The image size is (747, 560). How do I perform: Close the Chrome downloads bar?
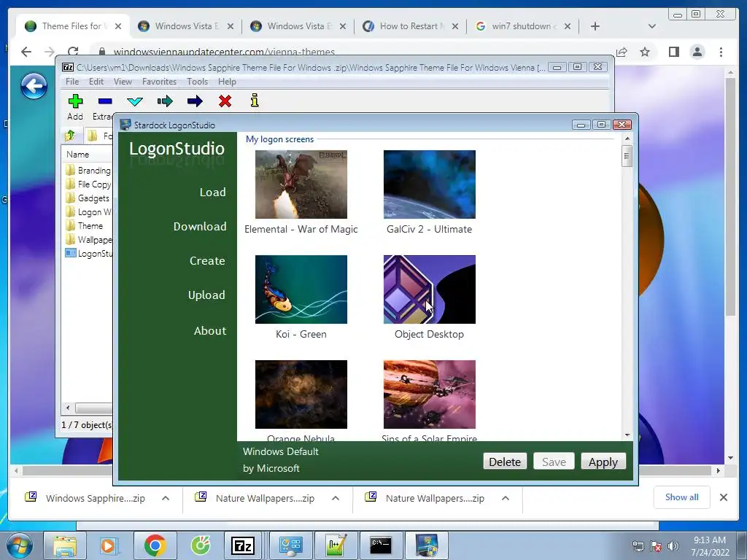pyautogui.click(x=723, y=497)
